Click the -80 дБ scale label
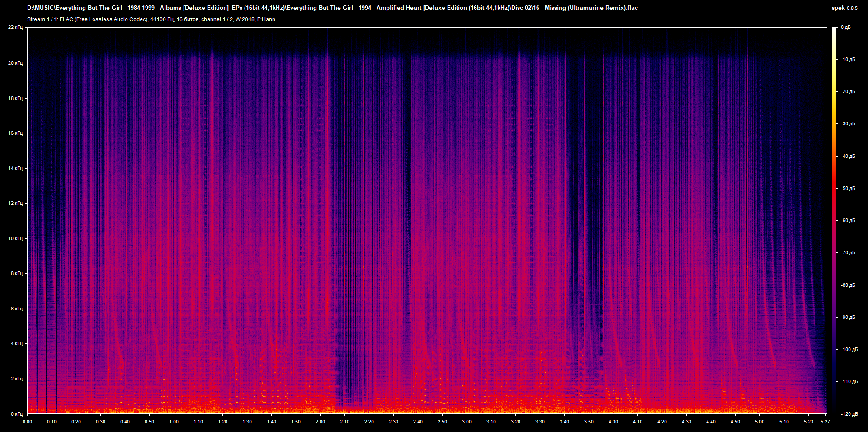This screenshot has width=868, height=432. (x=848, y=285)
